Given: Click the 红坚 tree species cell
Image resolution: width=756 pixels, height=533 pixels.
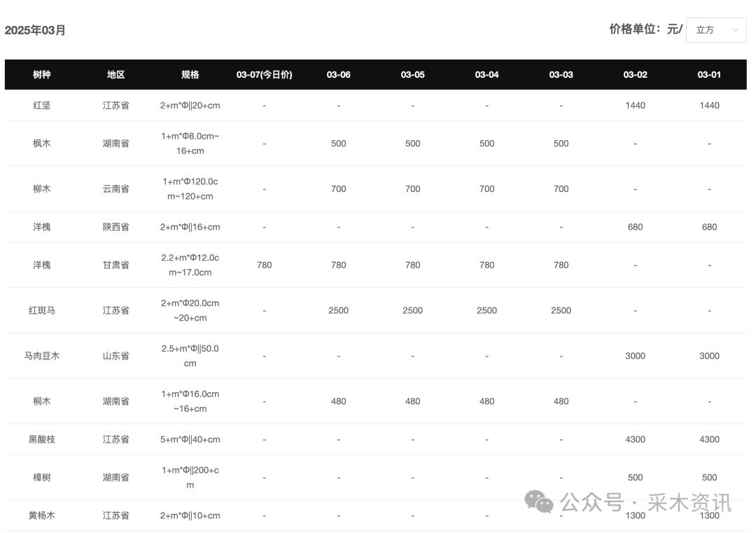Looking at the screenshot, I should tap(42, 105).
